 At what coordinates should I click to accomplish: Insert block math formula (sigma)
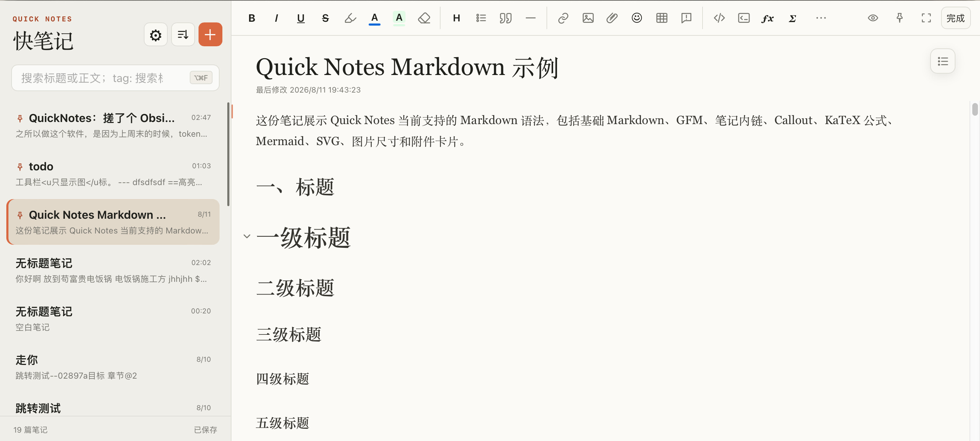point(793,18)
